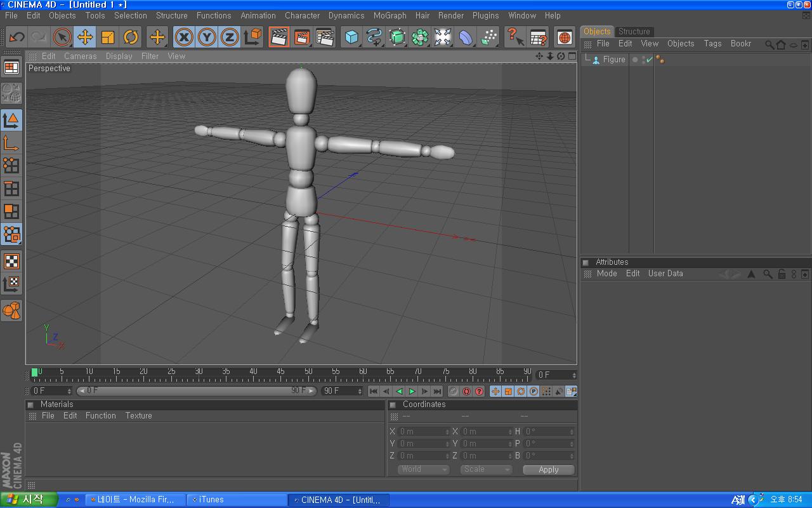Click the timeline preview range 0F–90F bar
The height and width of the screenshot is (508, 812).
coord(196,391)
